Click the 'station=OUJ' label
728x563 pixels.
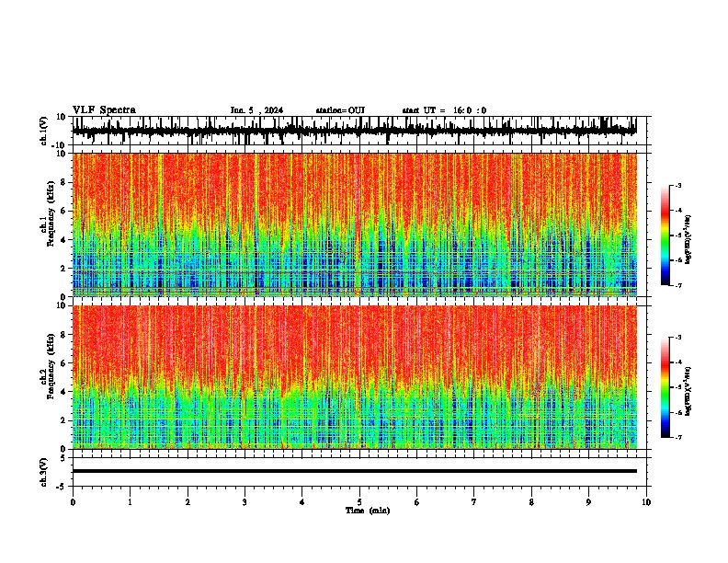point(340,110)
